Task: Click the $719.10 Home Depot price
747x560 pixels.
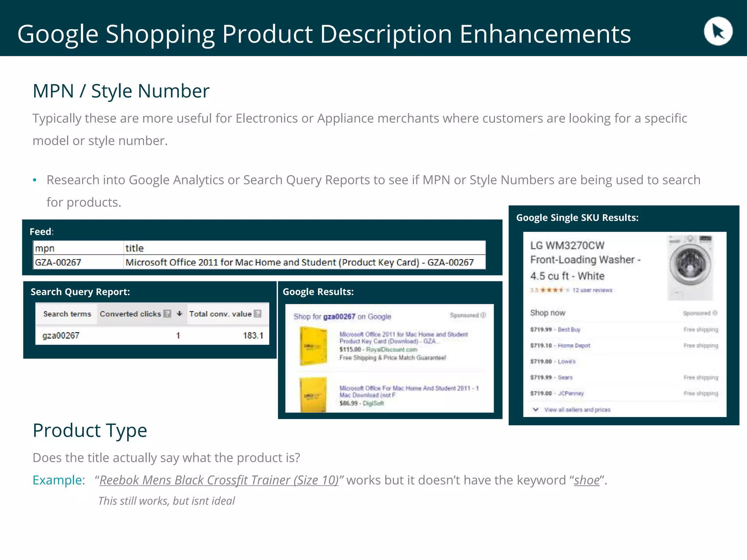Action: point(541,345)
